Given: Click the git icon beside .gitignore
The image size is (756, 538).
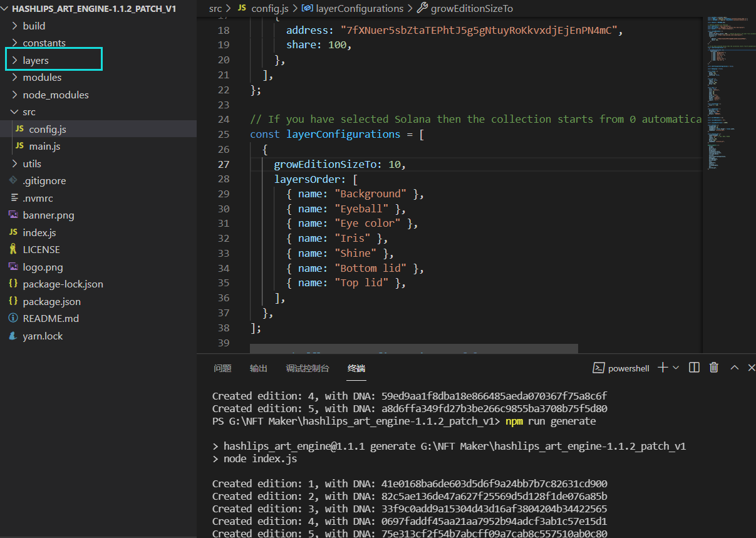Looking at the screenshot, I should click(13, 181).
